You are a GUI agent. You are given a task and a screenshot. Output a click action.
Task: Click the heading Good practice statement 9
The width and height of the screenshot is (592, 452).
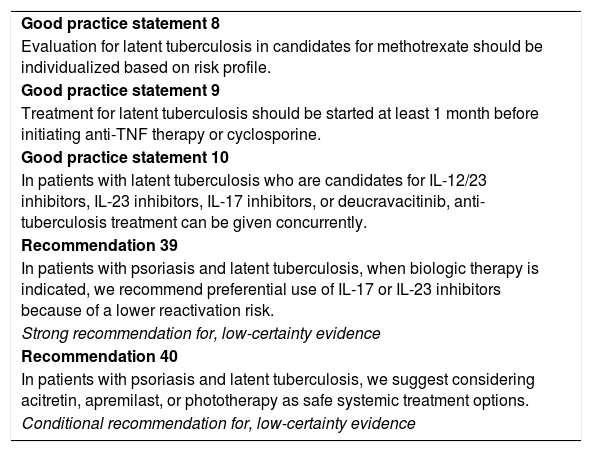pyautogui.click(x=120, y=91)
